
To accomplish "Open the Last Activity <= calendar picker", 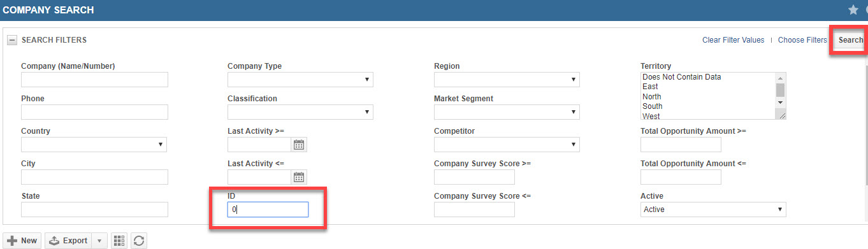I will [299, 177].
